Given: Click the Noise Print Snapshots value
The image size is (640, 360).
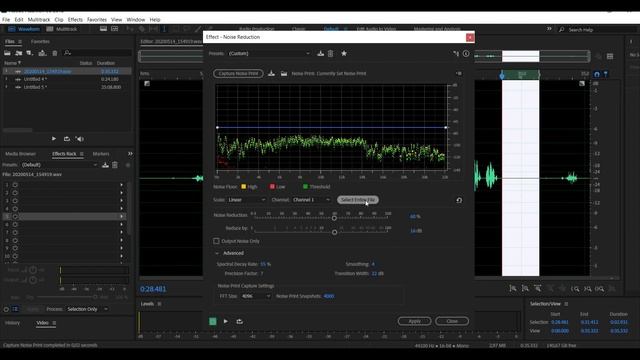Looking at the screenshot, I should click(x=329, y=296).
